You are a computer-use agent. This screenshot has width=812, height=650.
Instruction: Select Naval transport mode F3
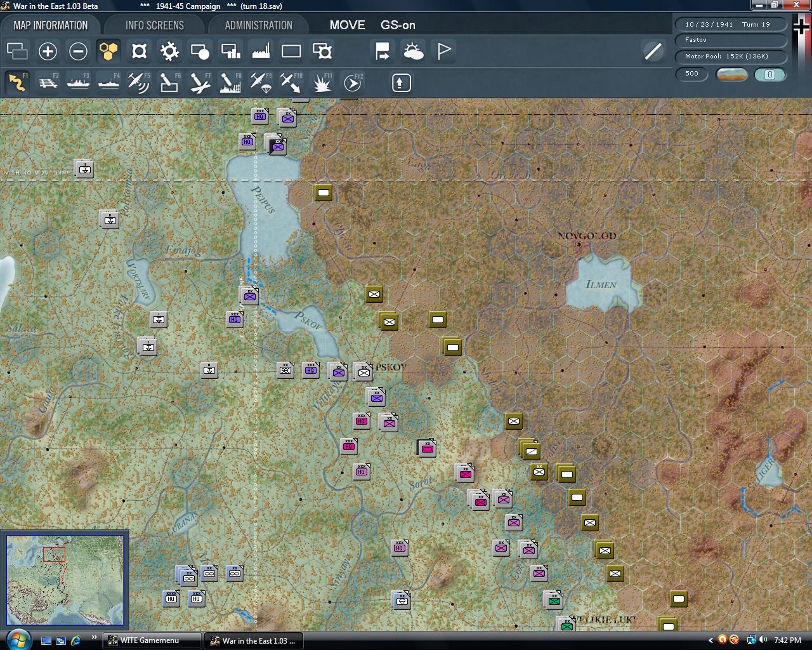(x=78, y=83)
